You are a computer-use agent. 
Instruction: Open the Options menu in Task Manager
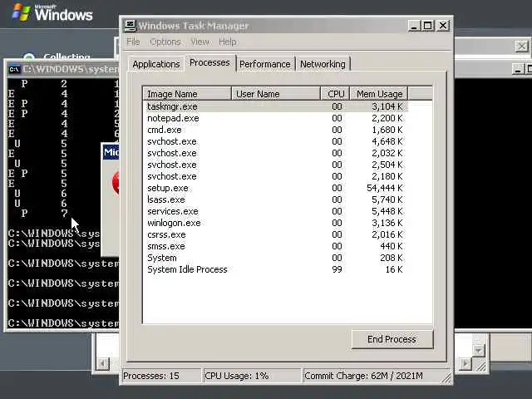[165, 42]
